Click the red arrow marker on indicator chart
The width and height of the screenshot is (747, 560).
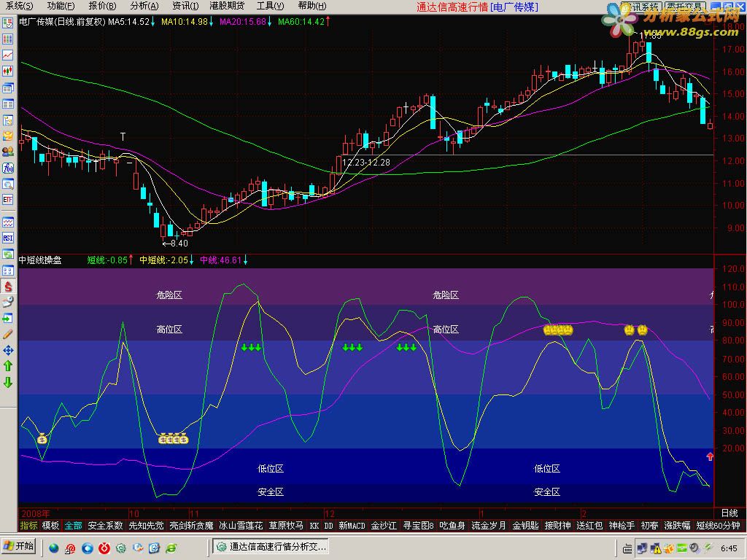coord(710,456)
